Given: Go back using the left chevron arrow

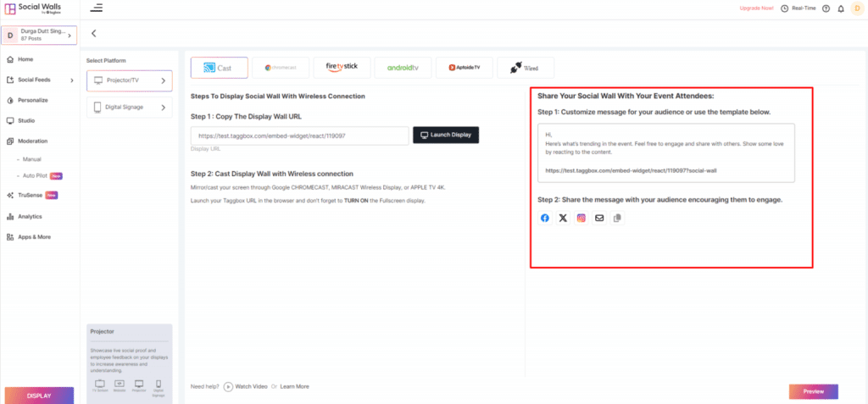Looking at the screenshot, I should pos(93,34).
